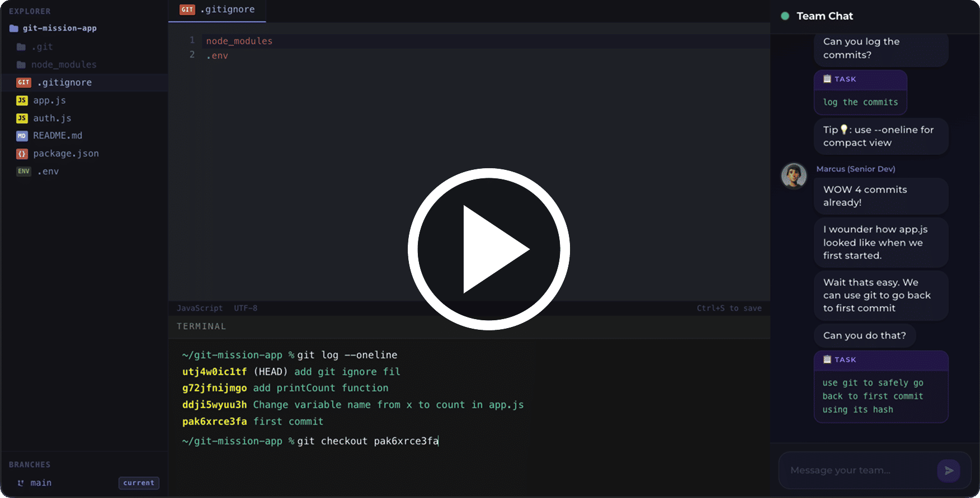The width and height of the screenshot is (980, 498).
Task: Click the 'first commit' message in terminal
Action: pyautogui.click(x=288, y=421)
